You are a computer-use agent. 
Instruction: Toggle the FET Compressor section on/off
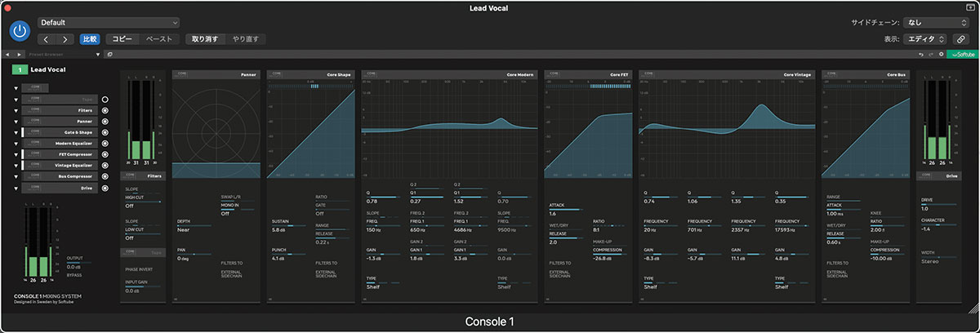tap(105, 154)
